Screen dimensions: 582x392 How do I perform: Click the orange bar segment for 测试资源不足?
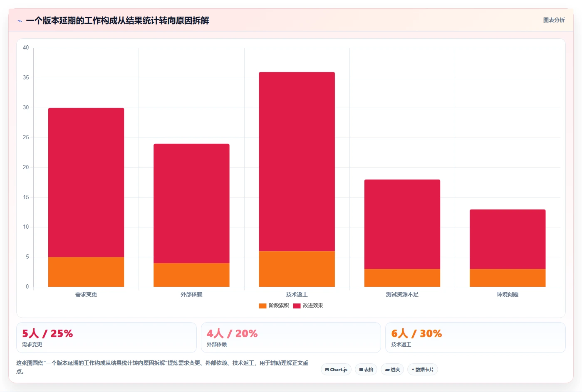tap(402, 278)
